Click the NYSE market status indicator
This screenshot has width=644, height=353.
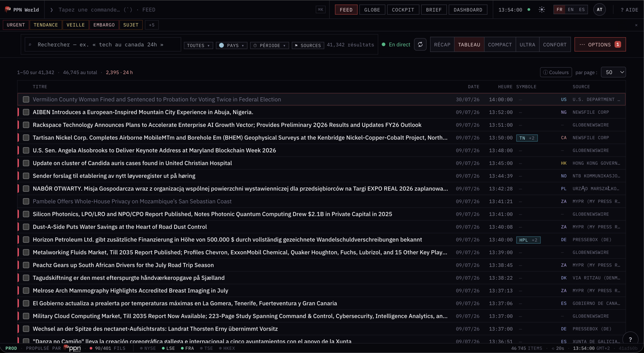point(148,348)
